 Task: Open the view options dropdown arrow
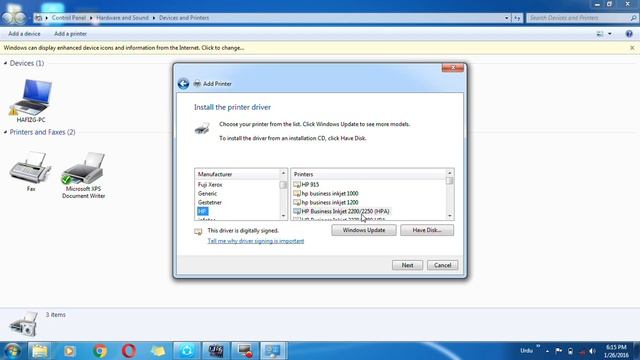coord(610,34)
